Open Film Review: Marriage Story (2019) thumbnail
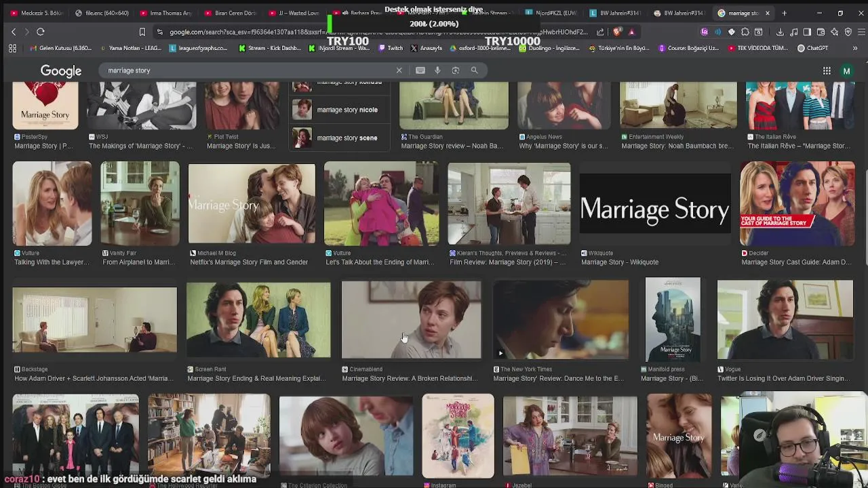The image size is (868, 488). coord(509,203)
